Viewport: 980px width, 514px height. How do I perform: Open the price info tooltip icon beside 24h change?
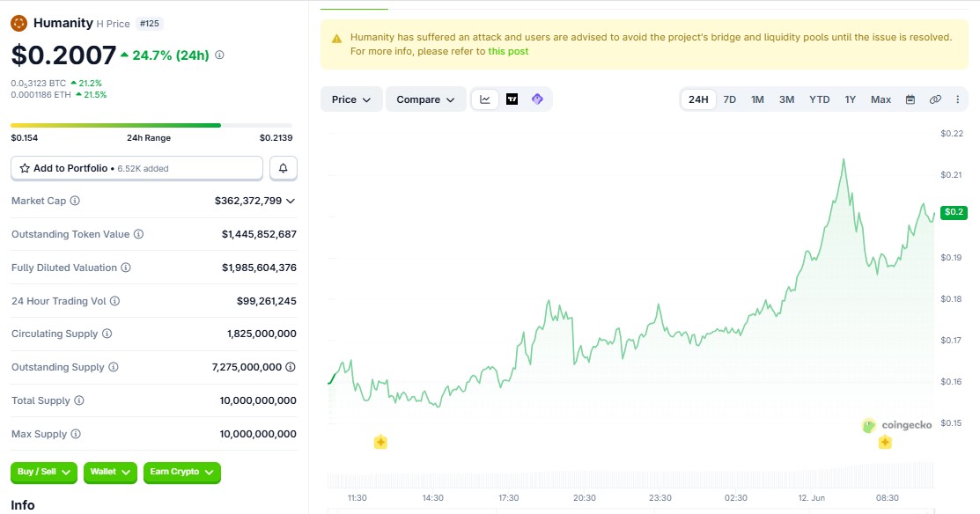click(x=219, y=55)
